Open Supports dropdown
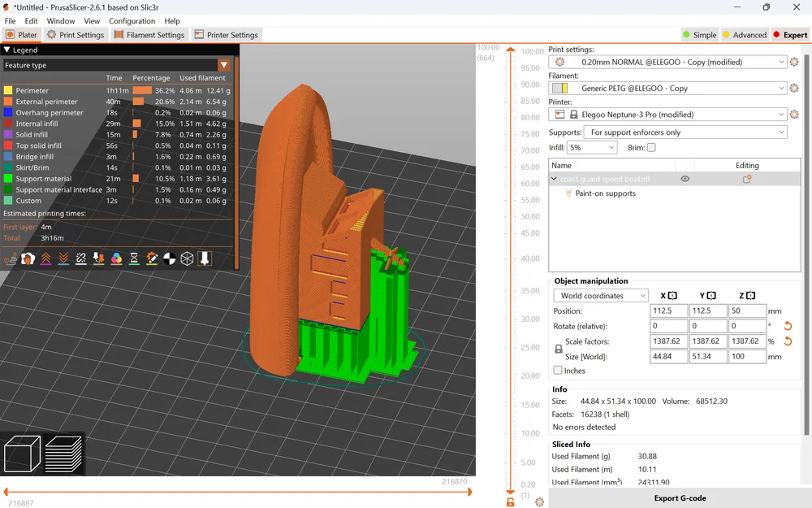 coord(685,132)
